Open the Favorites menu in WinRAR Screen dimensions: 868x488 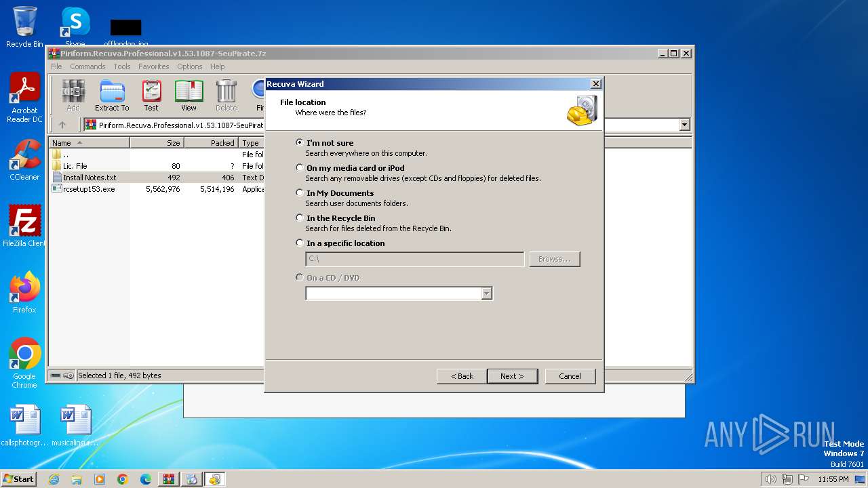point(154,66)
